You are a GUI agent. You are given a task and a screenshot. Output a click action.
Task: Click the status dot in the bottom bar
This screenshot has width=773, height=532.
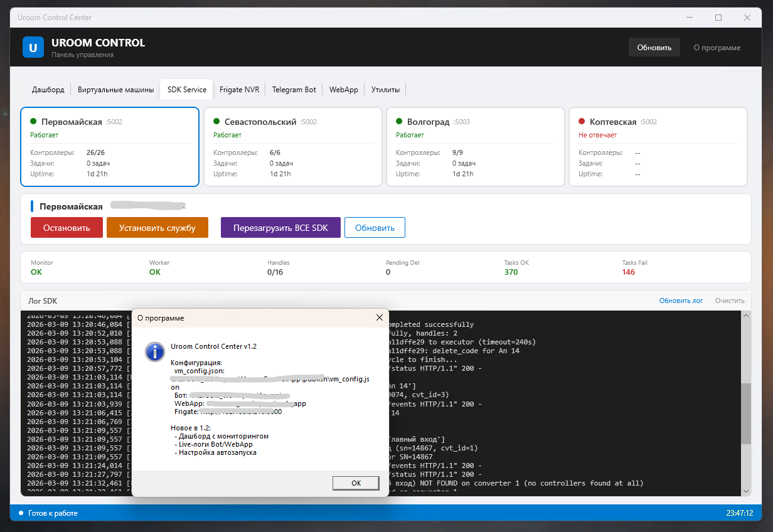(x=21, y=513)
